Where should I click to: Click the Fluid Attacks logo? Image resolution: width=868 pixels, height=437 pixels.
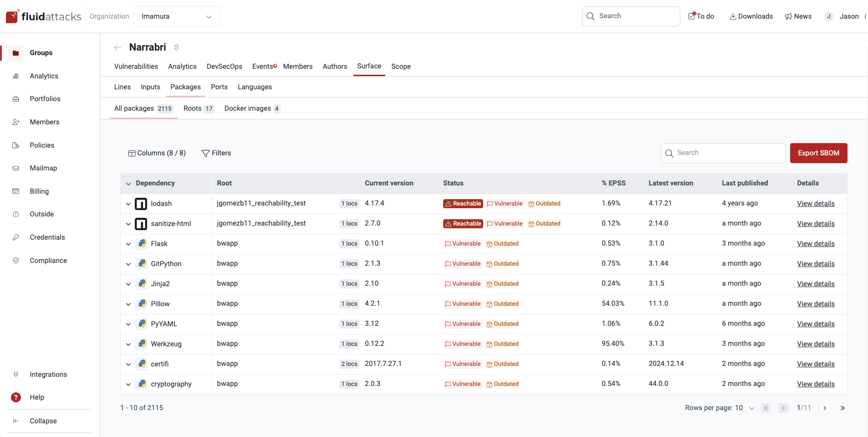click(x=43, y=16)
